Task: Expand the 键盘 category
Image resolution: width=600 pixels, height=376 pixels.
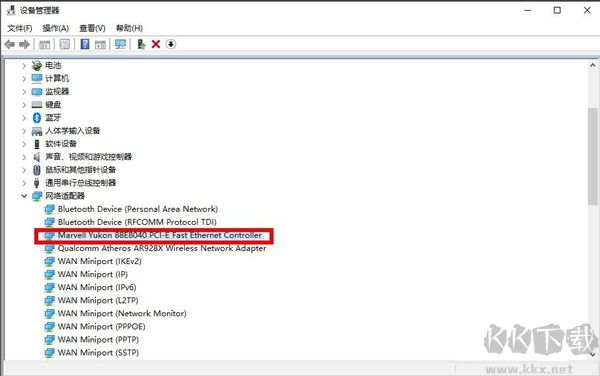Action: click(x=24, y=105)
